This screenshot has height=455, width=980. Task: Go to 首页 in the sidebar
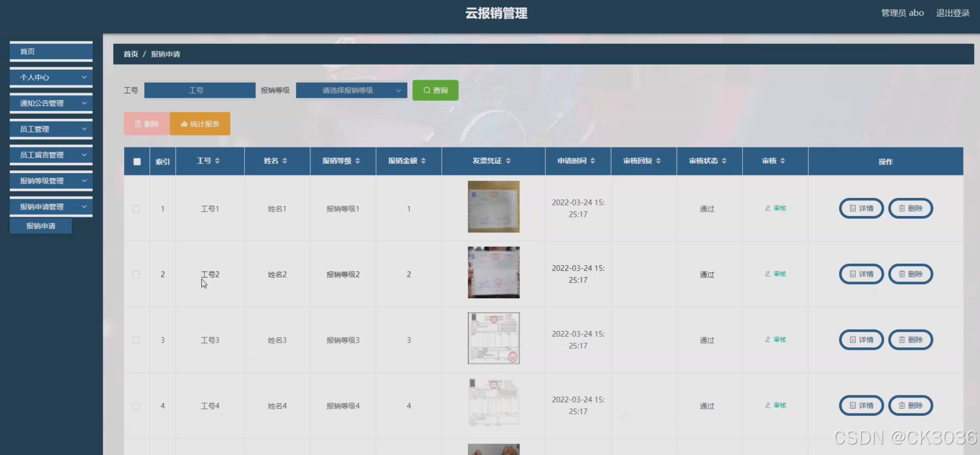pos(51,51)
